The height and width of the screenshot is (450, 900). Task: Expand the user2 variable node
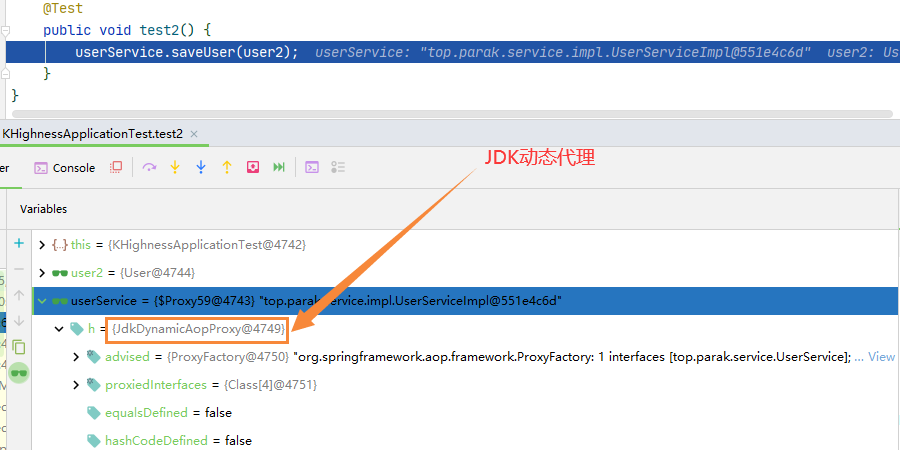(x=41, y=273)
